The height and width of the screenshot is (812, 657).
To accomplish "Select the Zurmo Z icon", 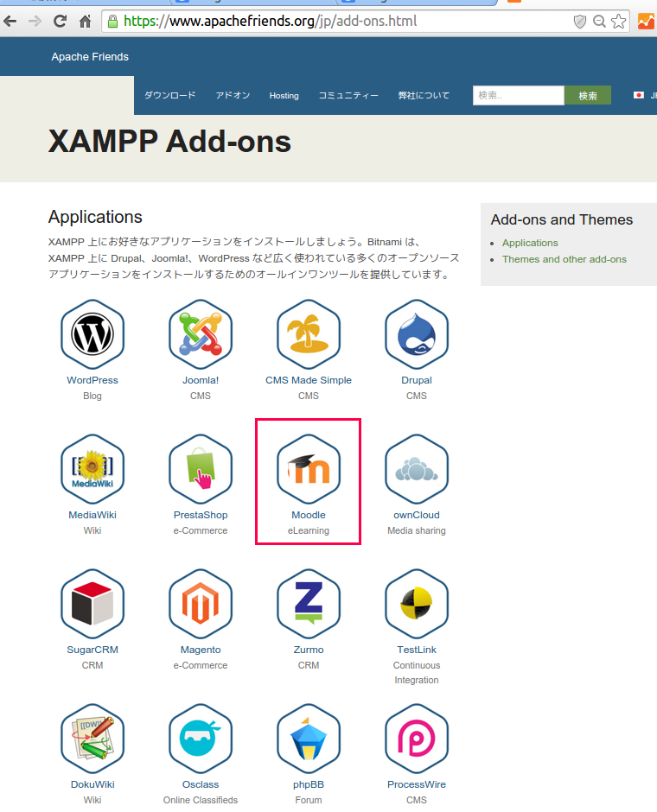I will (x=309, y=604).
